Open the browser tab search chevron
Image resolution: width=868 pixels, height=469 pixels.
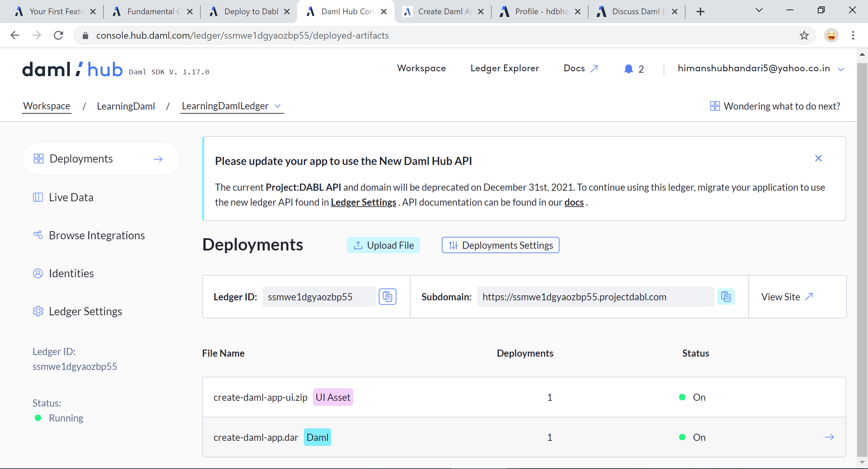tap(759, 10)
